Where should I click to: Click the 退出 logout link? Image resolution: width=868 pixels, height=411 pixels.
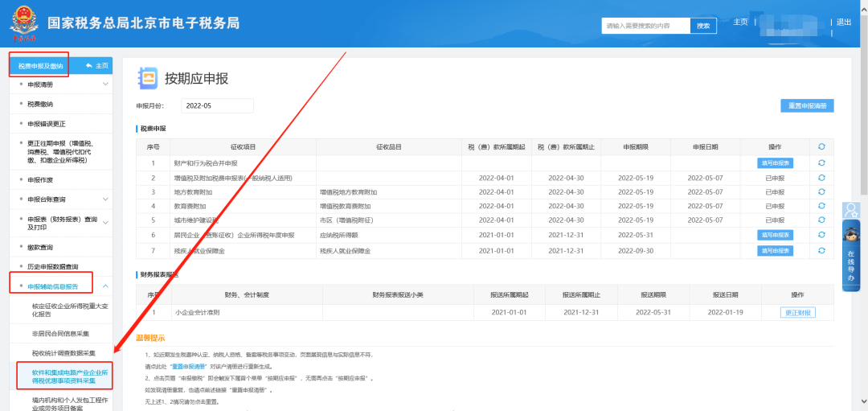point(844,23)
